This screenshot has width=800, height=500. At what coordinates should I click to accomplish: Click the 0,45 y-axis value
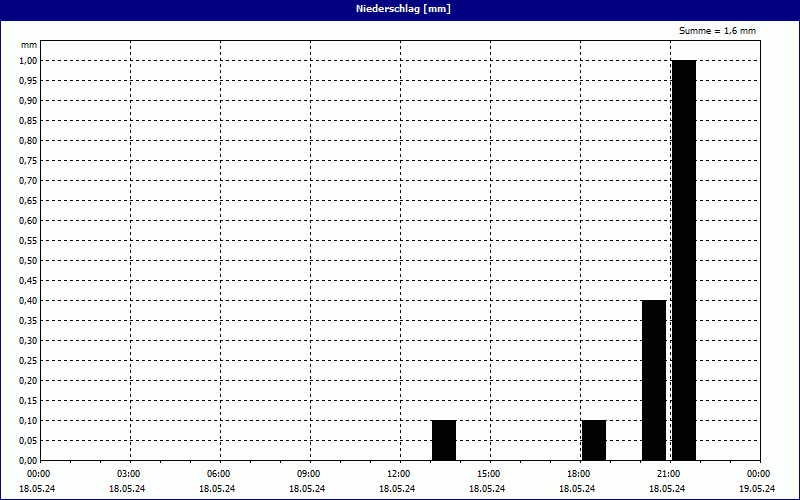[x=29, y=281]
